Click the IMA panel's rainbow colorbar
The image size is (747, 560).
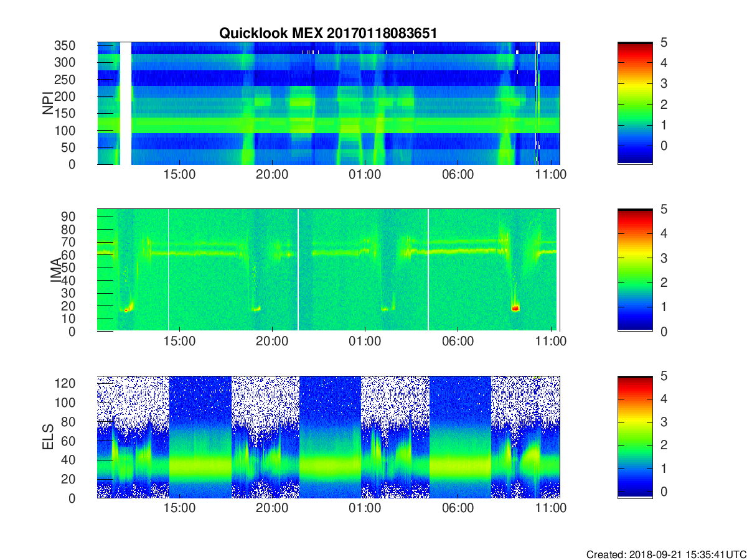635,270
